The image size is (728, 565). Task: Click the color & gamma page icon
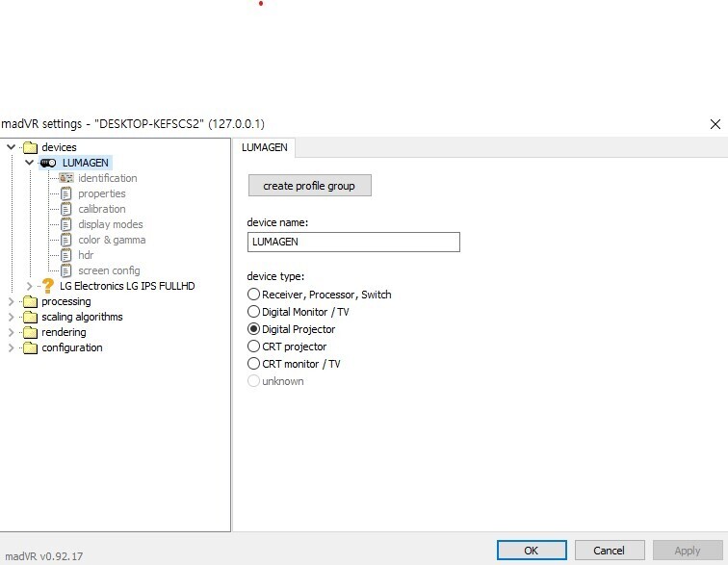66,240
